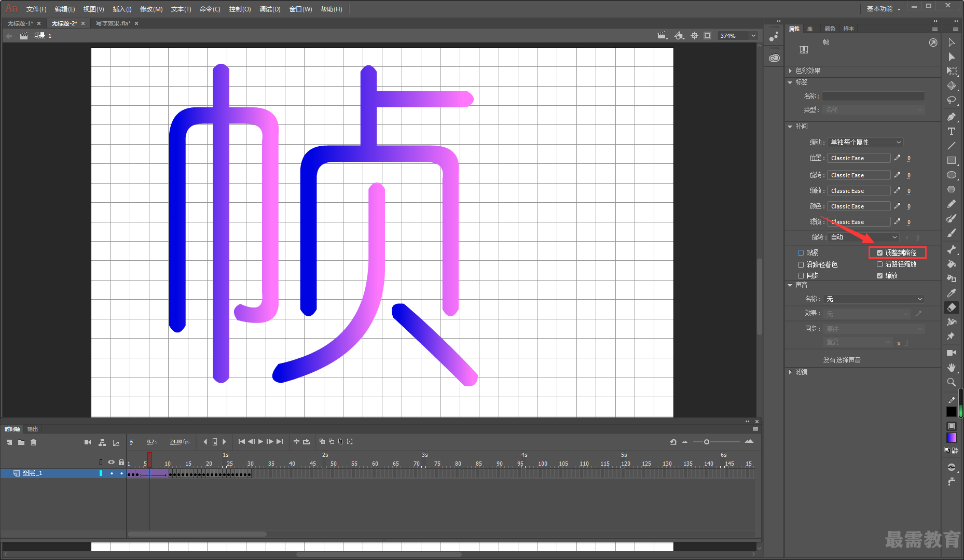Image resolution: width=964 pixels, height=560 pixels.
Task: Toggle the 缩放 checkbox
Action: pyautogui.click(x=879, y=275)
